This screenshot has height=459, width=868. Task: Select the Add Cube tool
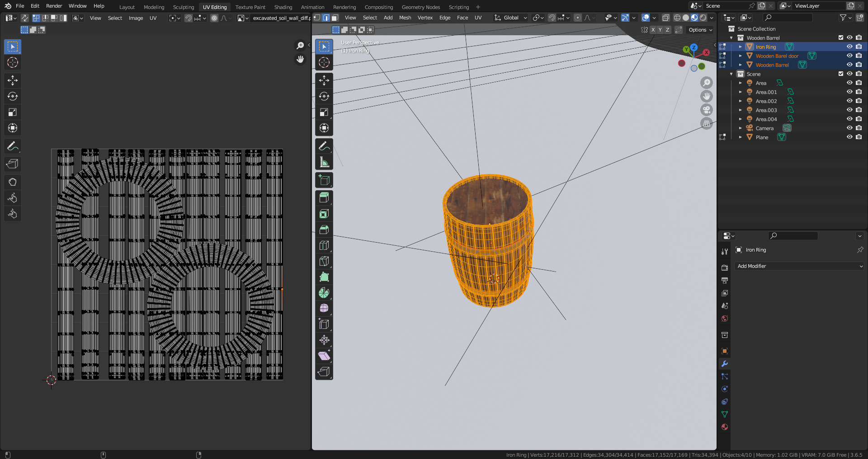coord(324,180)
